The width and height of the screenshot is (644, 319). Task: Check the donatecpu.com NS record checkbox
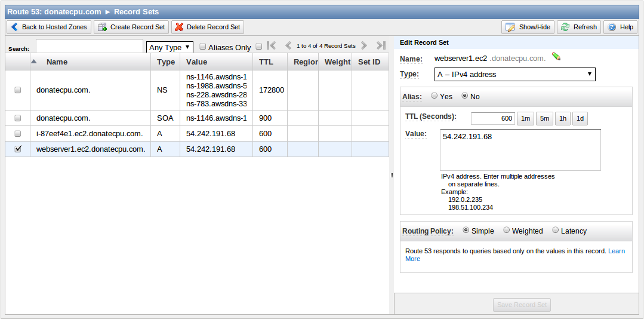coord(18,90)
